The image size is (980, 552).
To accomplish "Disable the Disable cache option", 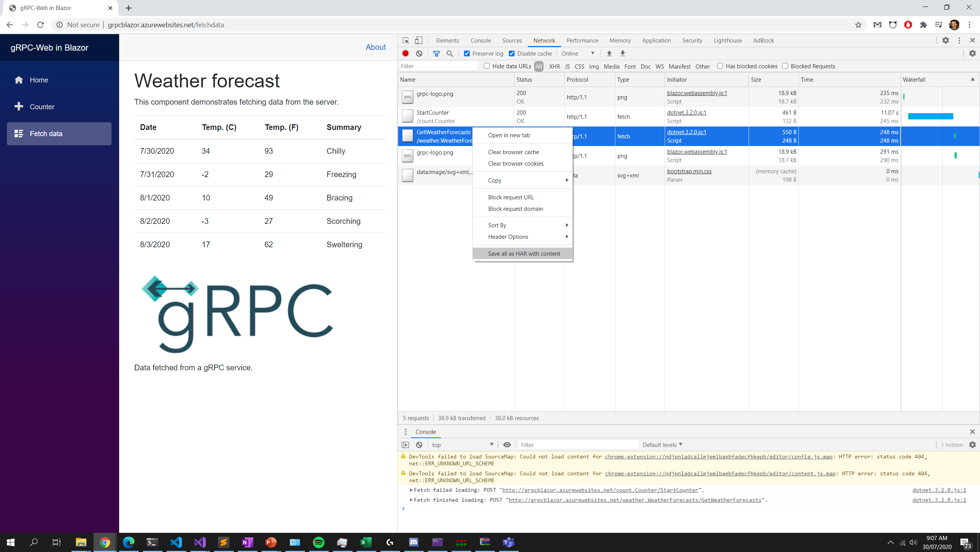I will coord(512,53).
